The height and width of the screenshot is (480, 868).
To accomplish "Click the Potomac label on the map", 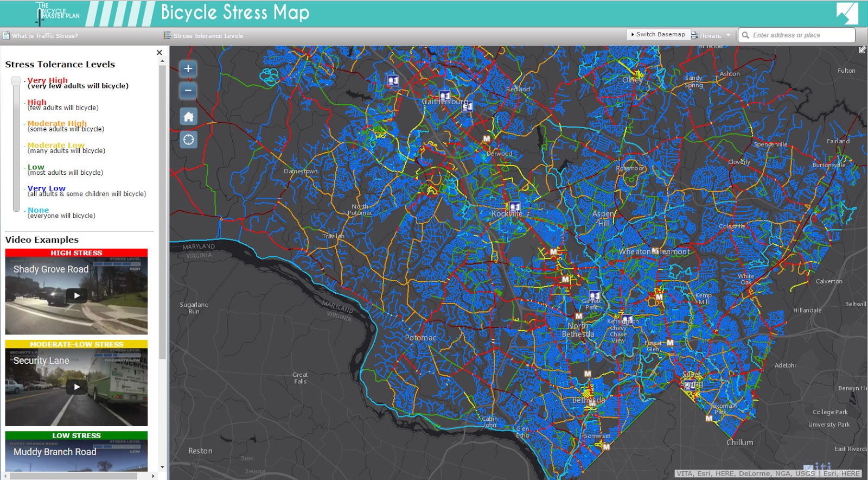I will 420,338.
